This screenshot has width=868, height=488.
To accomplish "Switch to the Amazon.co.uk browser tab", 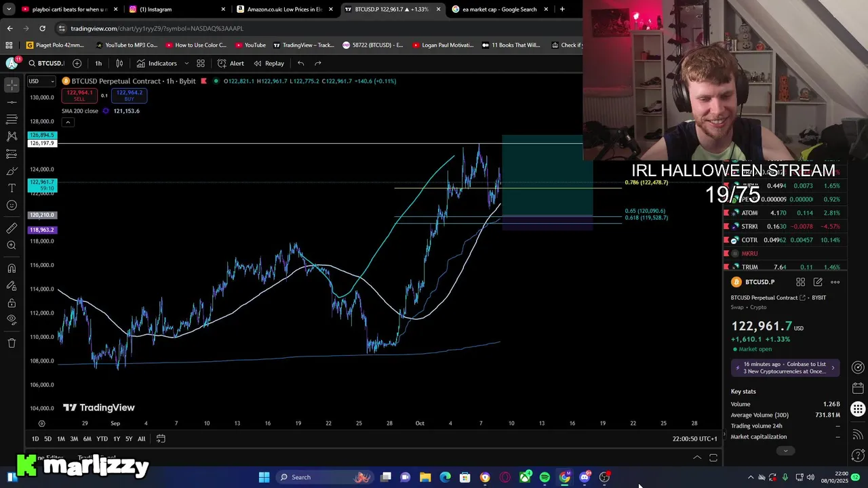I will 283,9.
